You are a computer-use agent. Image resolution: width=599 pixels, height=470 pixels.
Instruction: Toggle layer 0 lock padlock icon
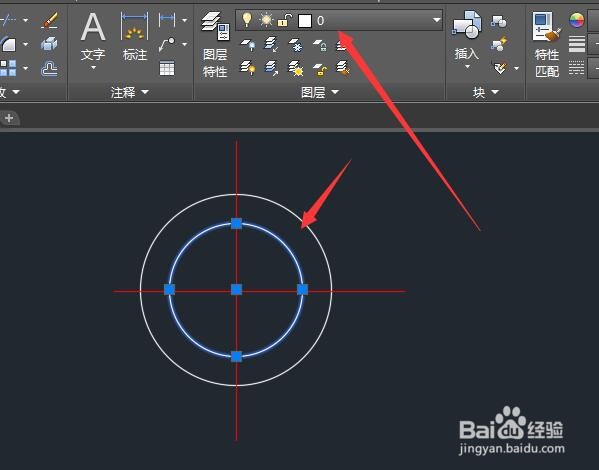(x=284, y=20)
